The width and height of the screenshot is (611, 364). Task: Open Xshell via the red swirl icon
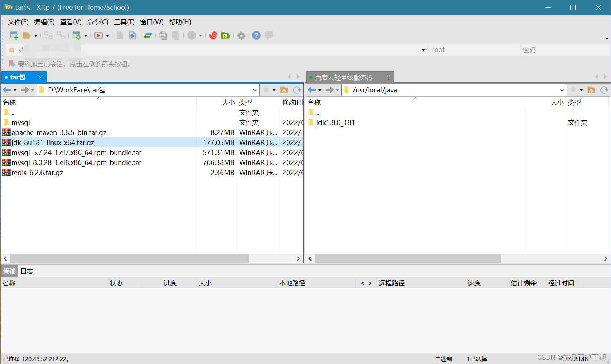pos(213,35)
